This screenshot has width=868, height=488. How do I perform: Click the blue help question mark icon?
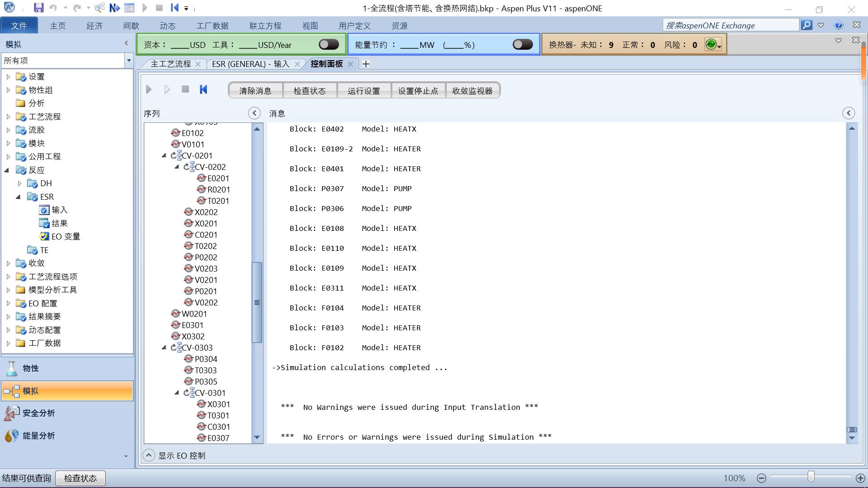(839, 25)
